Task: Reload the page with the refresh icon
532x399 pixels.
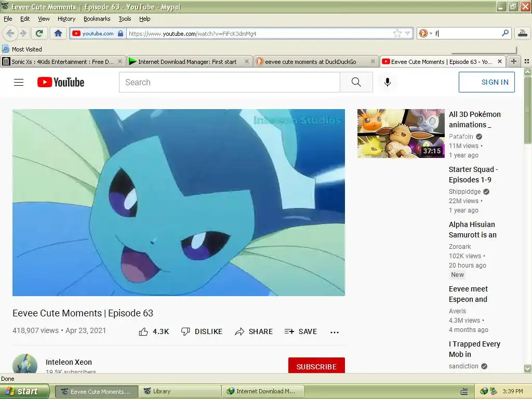Action: tap(39, 33)
